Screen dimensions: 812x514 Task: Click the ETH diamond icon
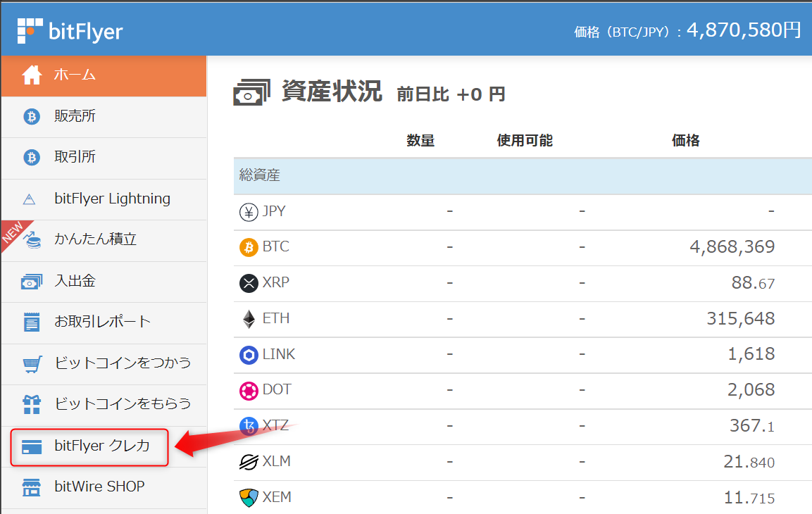click(x=249, y=320)
